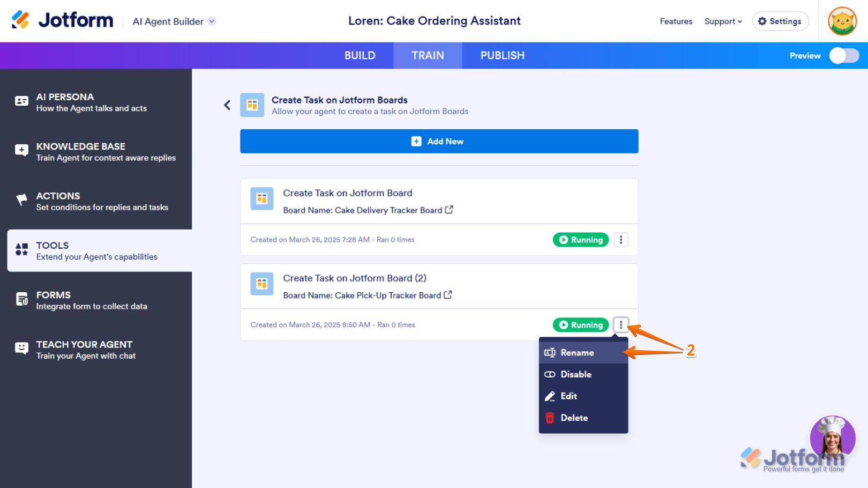
Task: Open the Features link
Action: [676, 21]
